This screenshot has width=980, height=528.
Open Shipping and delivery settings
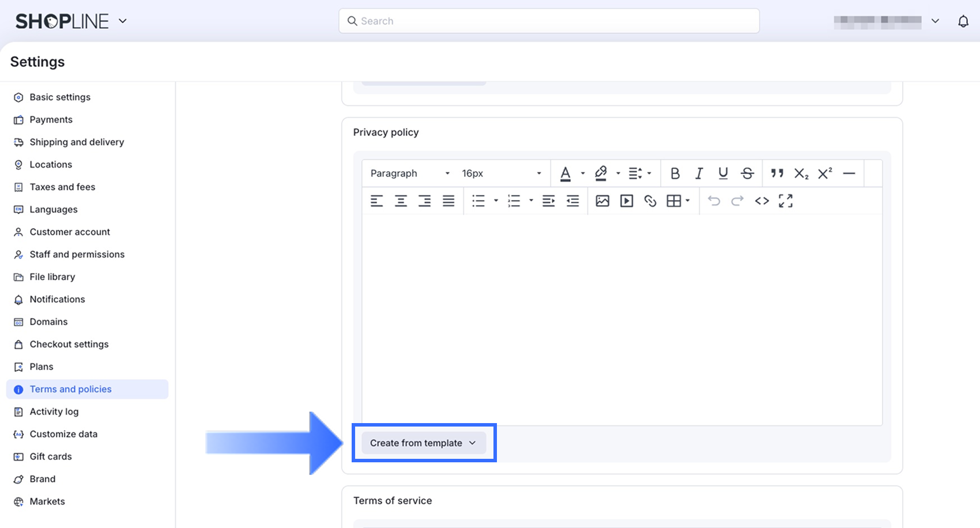click(77, 142)
